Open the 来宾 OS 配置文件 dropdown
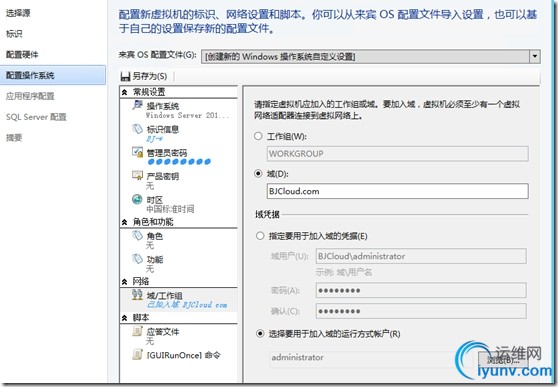558x387 pixels. click(x=535, y=56)
